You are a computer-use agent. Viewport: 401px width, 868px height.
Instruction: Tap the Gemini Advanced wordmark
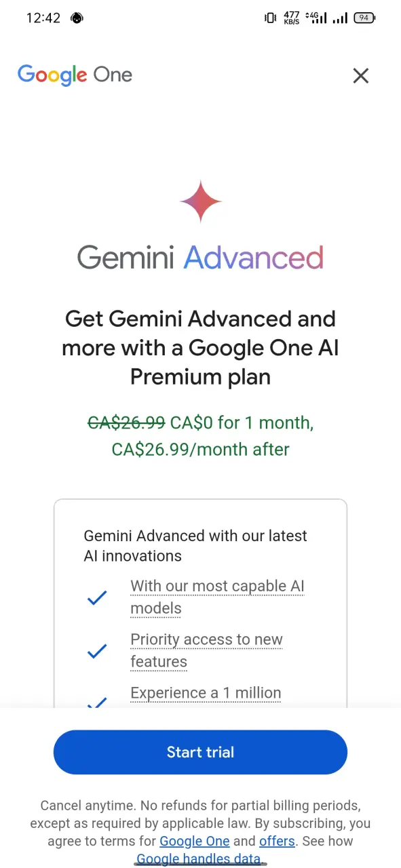200,258
